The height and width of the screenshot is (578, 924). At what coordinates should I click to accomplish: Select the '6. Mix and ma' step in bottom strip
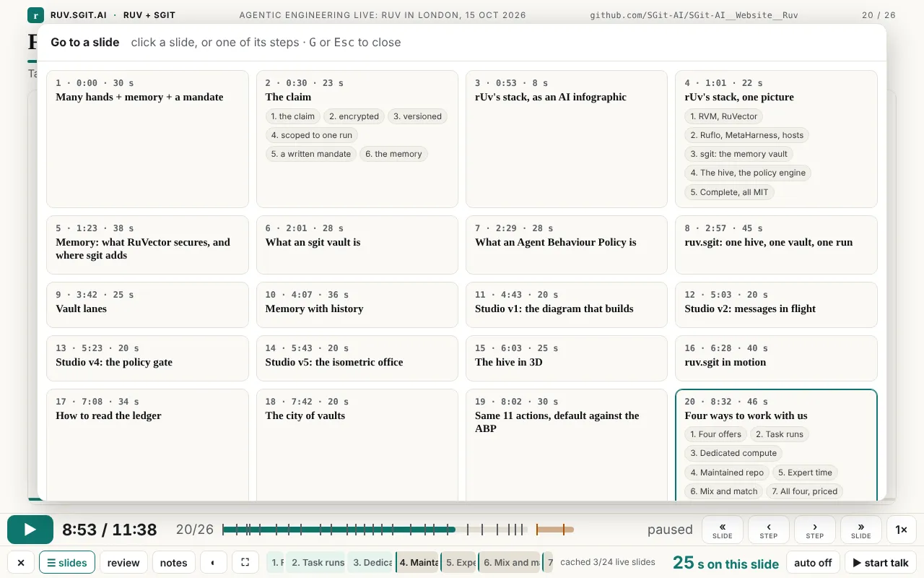[x=510, y=563]
